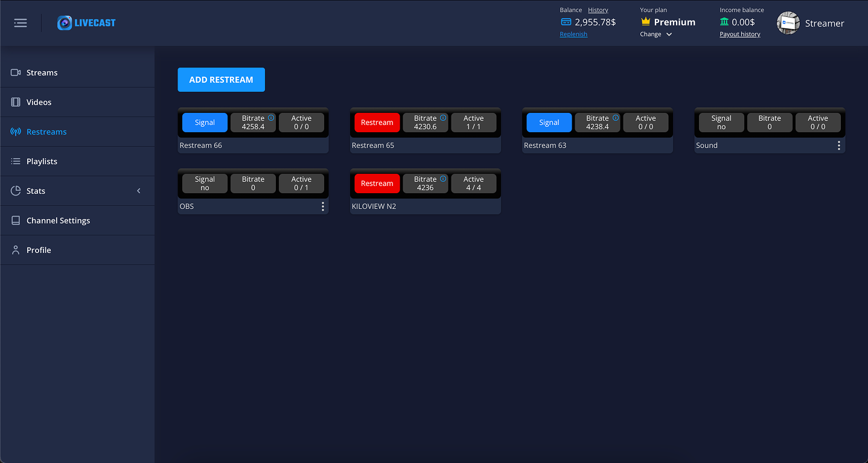Toggle the Restream status on KILOVIEW N2

pyautogui.click(x=377, y=183)
